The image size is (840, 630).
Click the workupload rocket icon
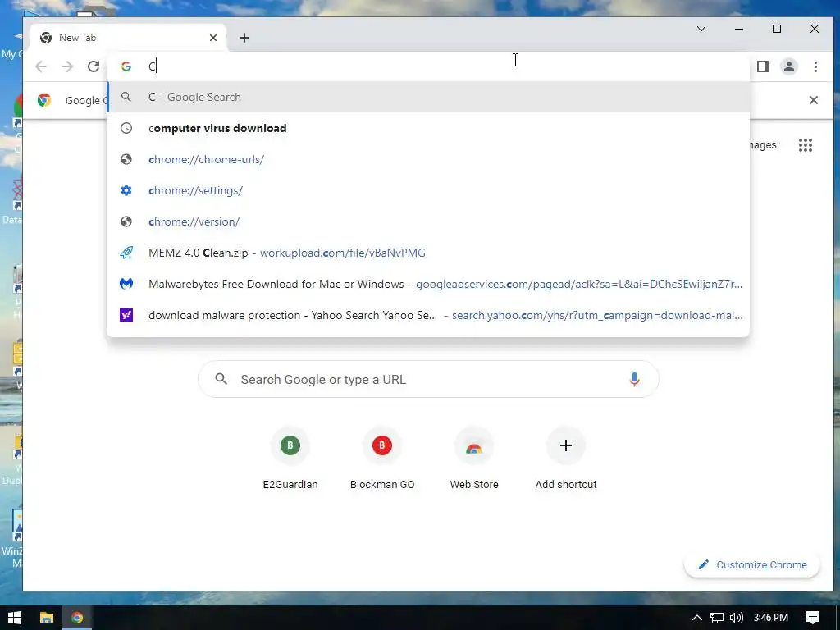126,253
